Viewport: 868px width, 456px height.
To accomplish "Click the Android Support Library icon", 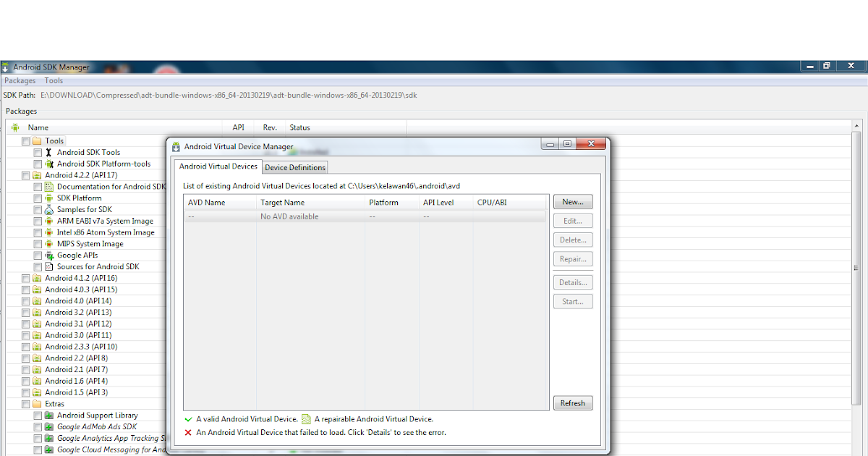I will [48, 415].
